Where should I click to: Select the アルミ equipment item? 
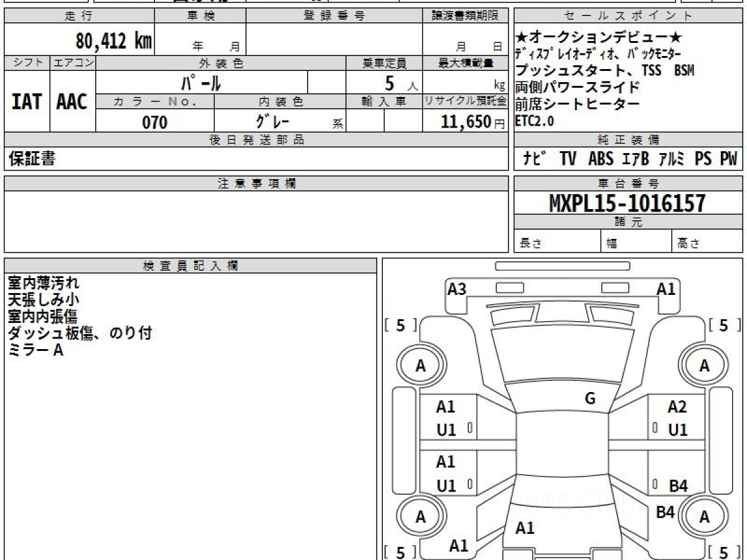pos(672,159)
